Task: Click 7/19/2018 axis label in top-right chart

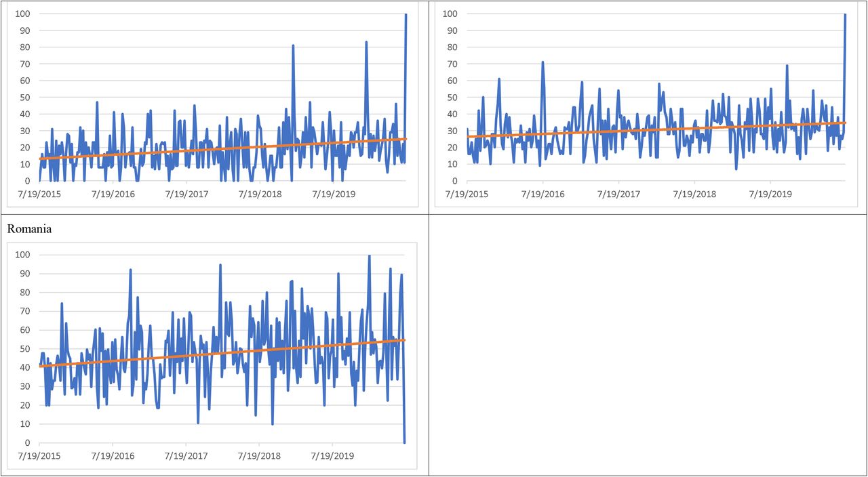Action: pos(694,194)
